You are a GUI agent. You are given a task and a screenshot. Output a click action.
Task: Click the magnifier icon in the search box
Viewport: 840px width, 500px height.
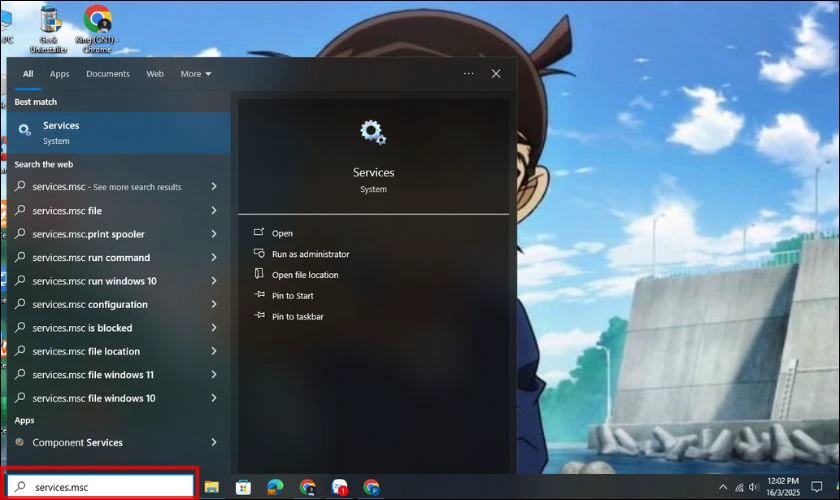pyautogui.click(x=20, y=487)
